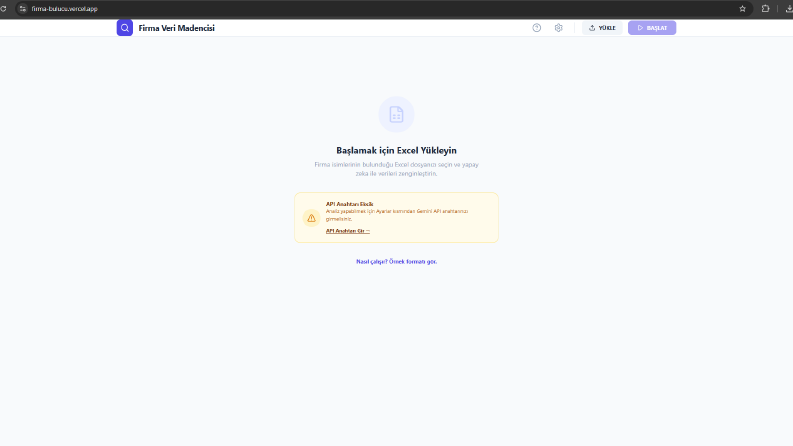The image size is (793, 446).
Task: Click the firma-bulucu.vercel.app address bar
Action: pos(384,9)
